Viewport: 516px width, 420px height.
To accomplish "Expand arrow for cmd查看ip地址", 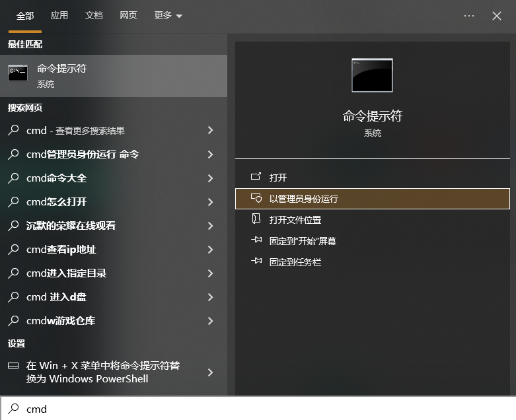I will click(x=211, y=250).
